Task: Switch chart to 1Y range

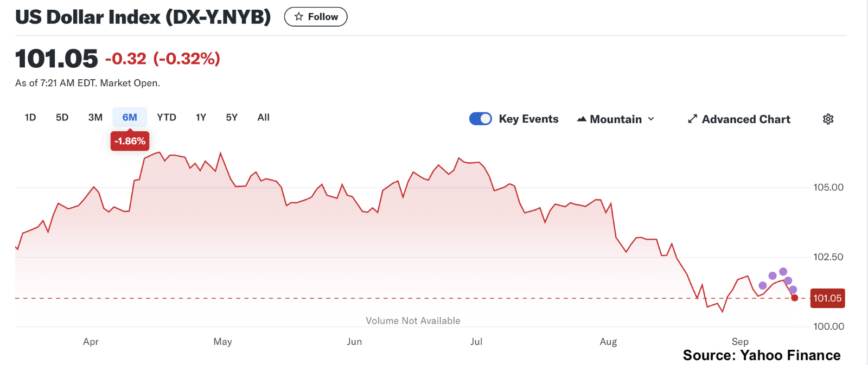Action: [x=201, y=117]
